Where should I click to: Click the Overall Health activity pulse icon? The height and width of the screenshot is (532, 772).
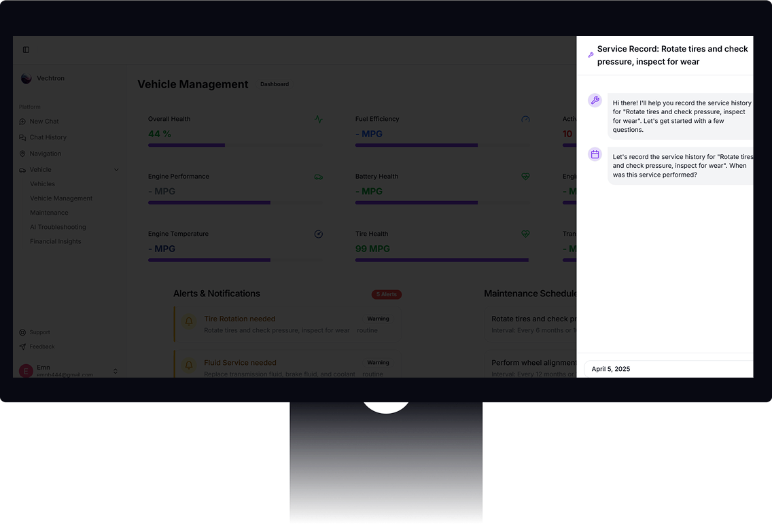pyautogui.click(x=318, y=119)
